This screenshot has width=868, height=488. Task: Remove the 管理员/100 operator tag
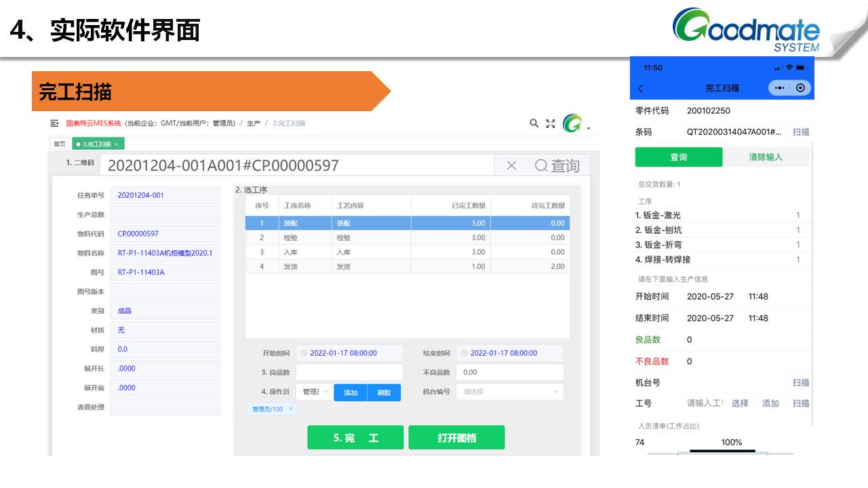(x=291, y=409)
